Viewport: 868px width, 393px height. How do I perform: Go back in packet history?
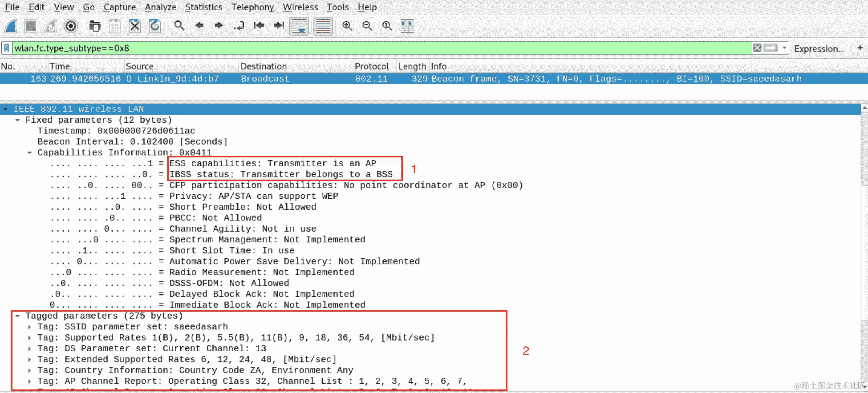pyautogui.click(x=199, y=26)
